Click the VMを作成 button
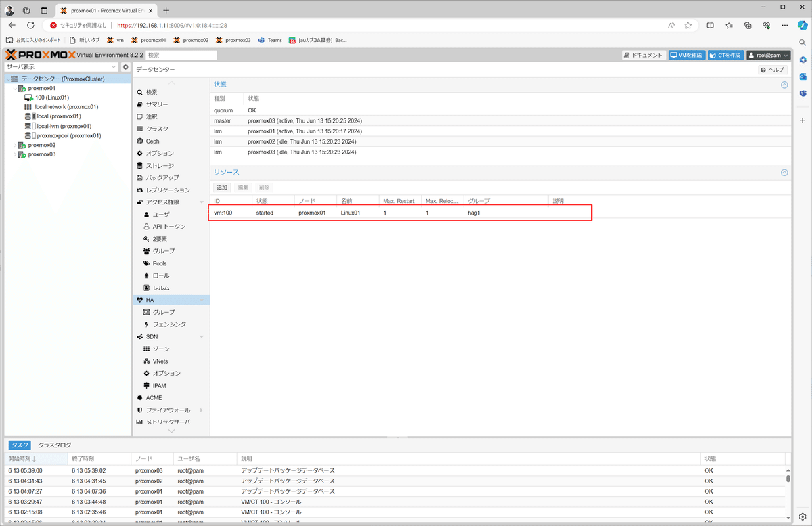The height and width of the screenshot is (526, 812). click(x=686, y=56)
